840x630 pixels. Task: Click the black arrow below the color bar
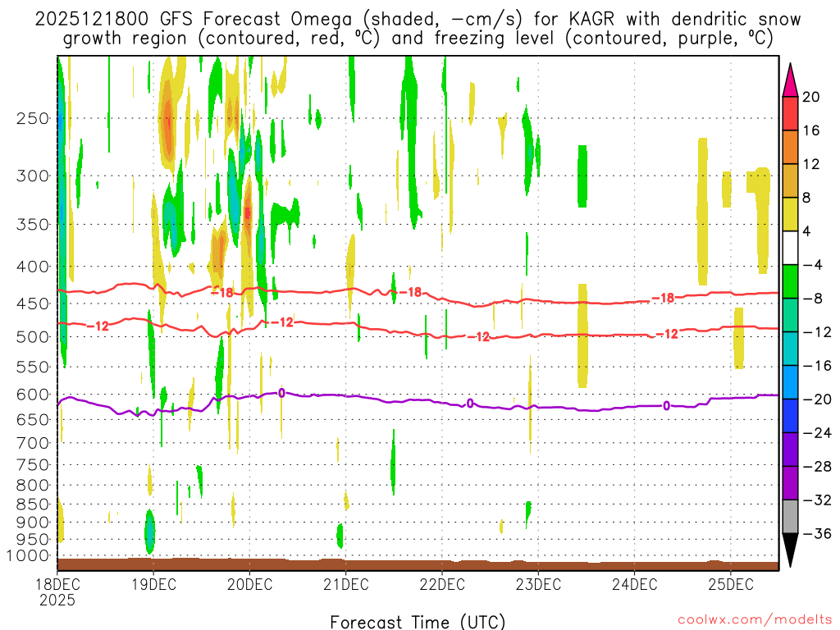point(790,550)
